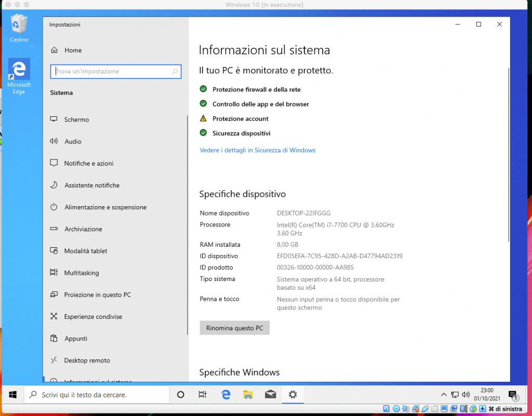Open Desktop remoto settings

[79, 360]
